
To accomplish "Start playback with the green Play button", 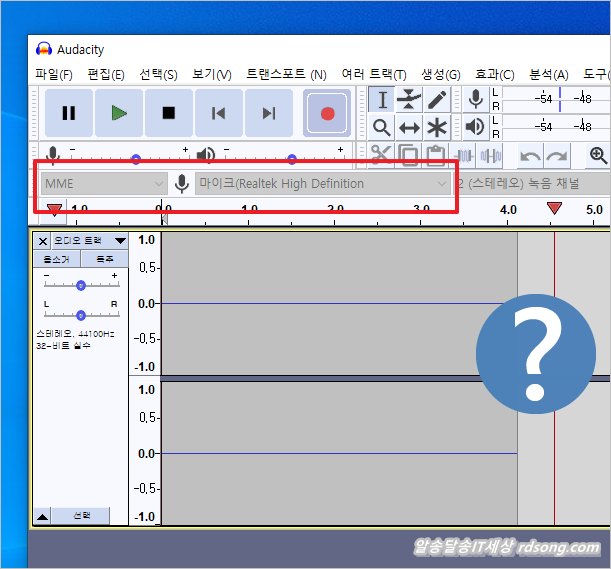I will (x=119, y=113).
